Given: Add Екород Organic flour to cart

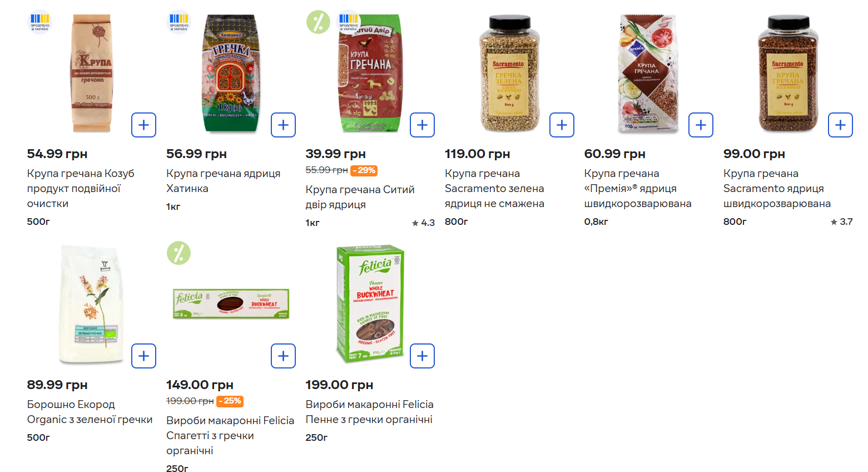Looking at the screenshot, I should coord(143,356).
